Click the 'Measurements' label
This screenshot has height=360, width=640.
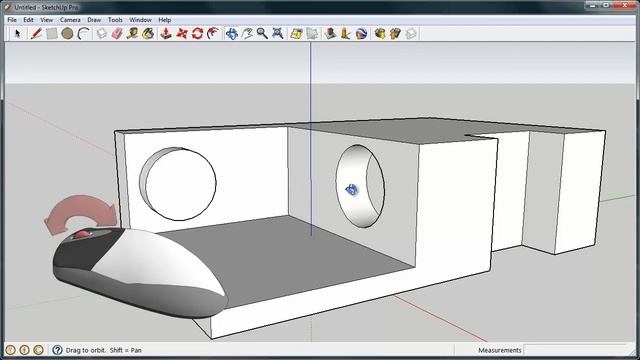(500, 350)
